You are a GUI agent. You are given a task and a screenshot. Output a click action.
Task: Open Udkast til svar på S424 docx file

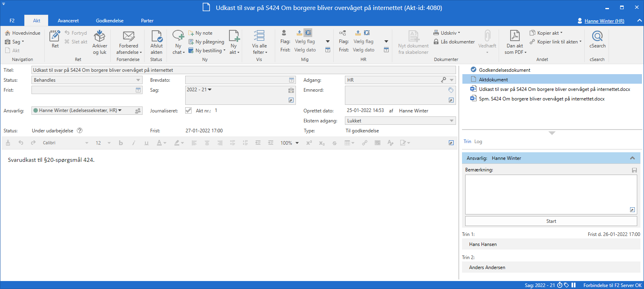pos(554,89)
